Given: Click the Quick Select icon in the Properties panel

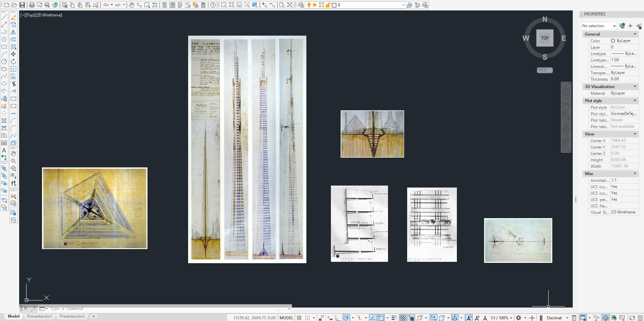Looking at the screenshot, I should pos(639,26).
